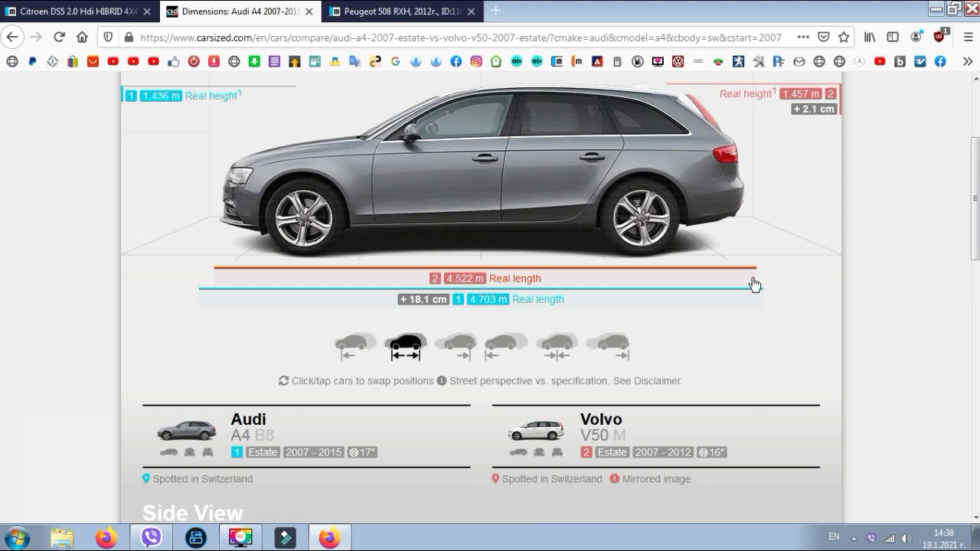The width and height of the screenshot is (980, 551).
Task: Open the tracking protection shield icon
Action: (108, 37)
